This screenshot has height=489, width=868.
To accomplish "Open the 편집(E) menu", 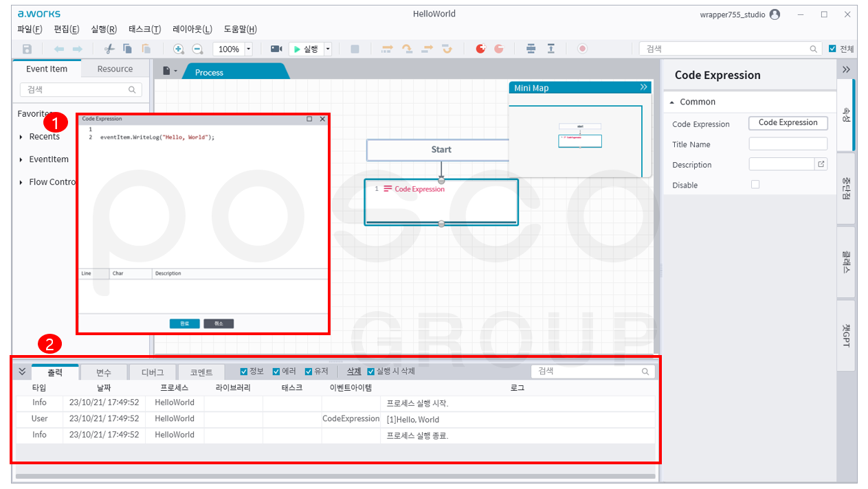I will (x=66, y=30).
